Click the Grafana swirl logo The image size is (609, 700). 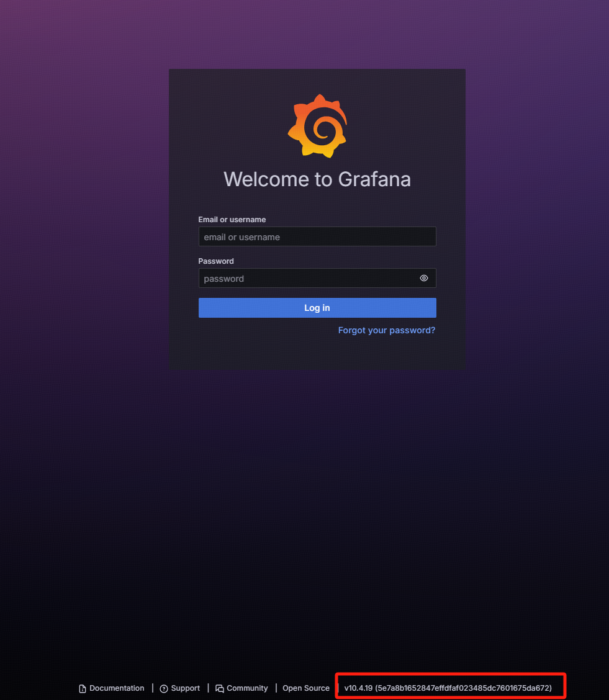point(317,126)
